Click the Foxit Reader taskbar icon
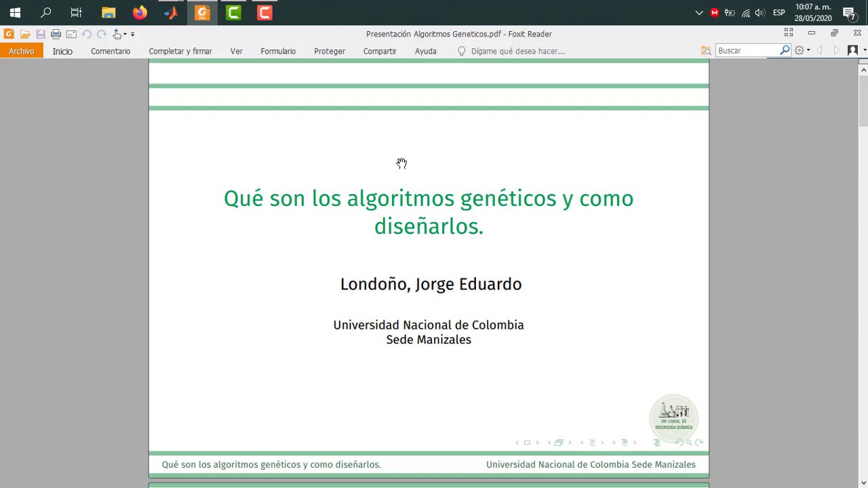 click(x=202, y=12)
